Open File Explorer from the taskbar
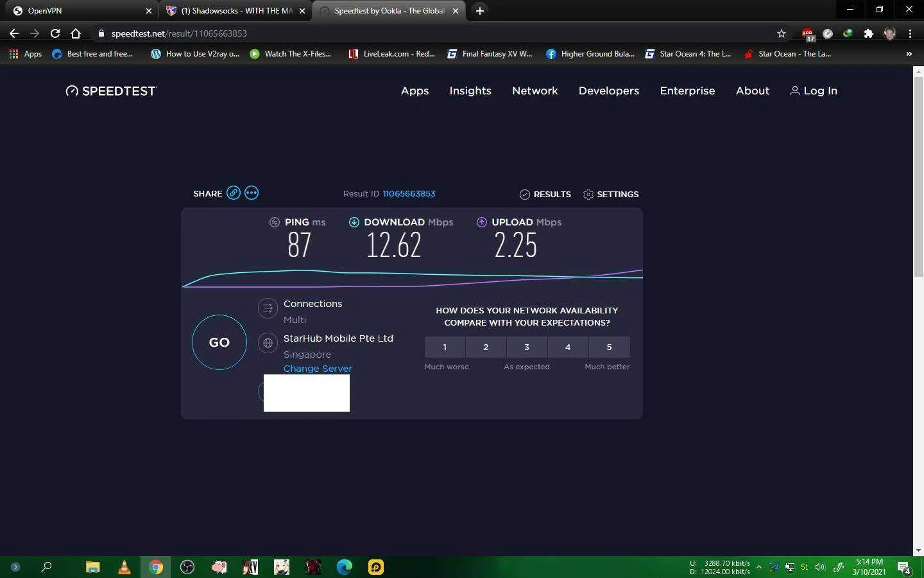 pyautogui.click(x=93, y=567)
